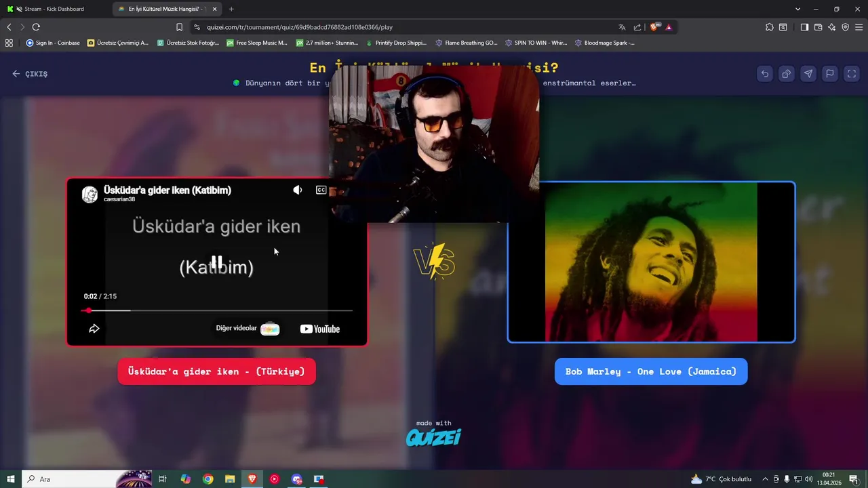Click the Brave VPN shield icon
The image size is (868, 488).
click(x=845, y=27)
